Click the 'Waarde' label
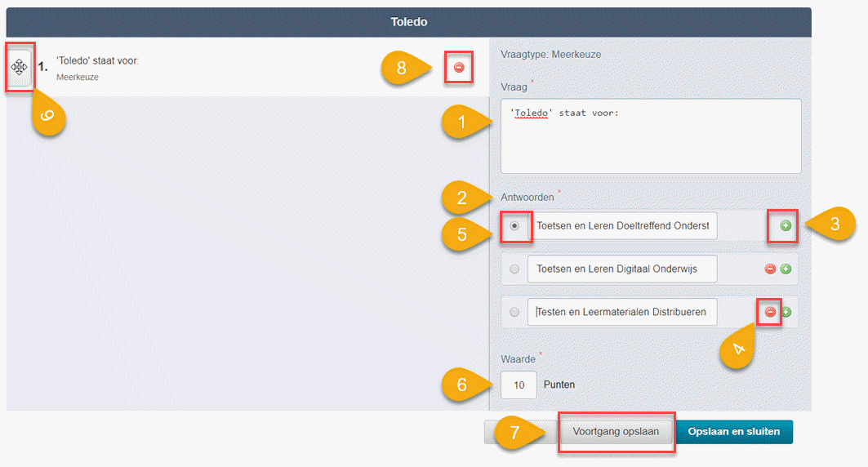 pos(519,359)
